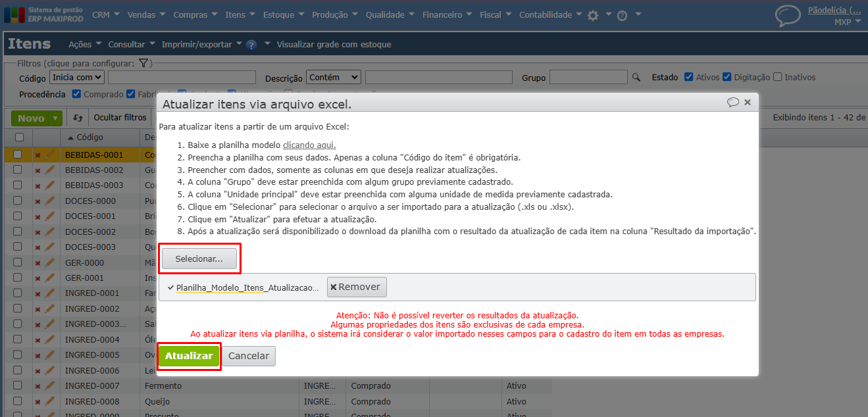This screenshot has height=417, width=868.
Task: Click the ERP Maxiprod logo
Action: point(45,14)
